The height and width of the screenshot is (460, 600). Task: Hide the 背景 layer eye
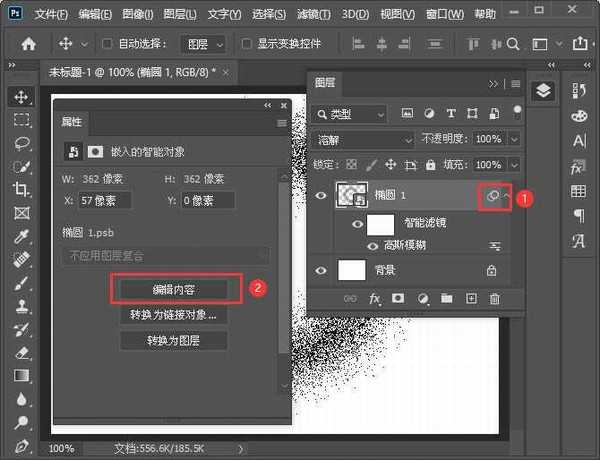pos(321,271)
